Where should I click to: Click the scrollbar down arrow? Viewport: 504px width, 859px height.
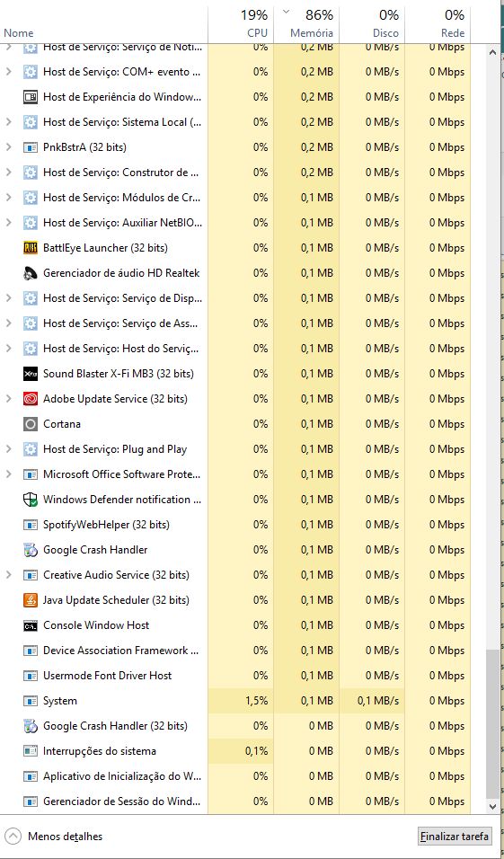493,806
